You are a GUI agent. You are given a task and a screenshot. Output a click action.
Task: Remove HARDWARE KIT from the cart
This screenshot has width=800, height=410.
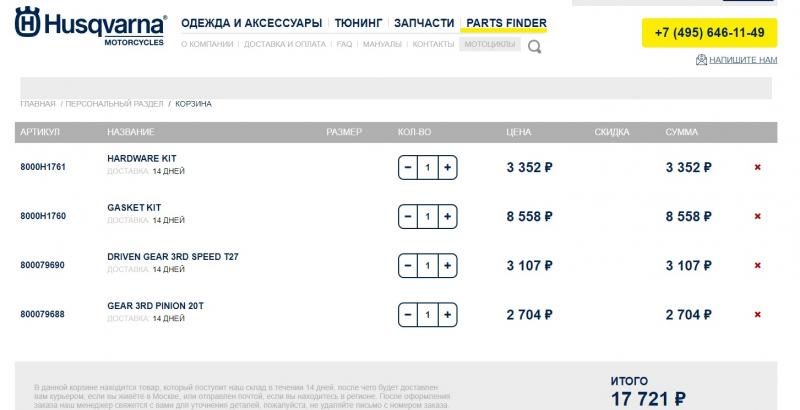click(757, 167)
